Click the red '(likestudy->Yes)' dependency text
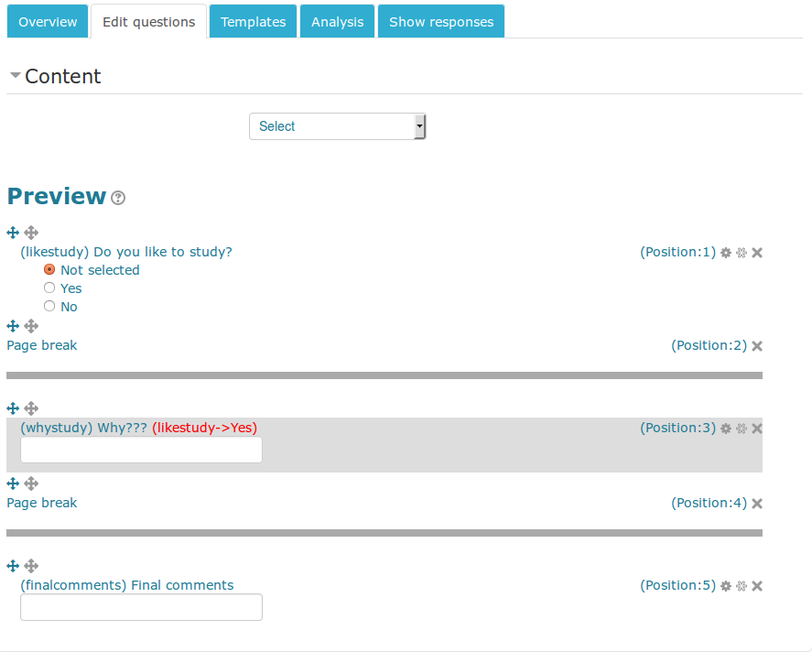Viewport: 812px width, 652px height. coord(204,428)
